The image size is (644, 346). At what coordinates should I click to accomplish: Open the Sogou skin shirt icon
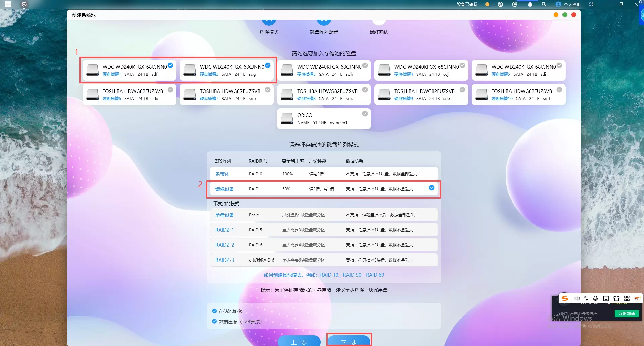pos(616,298)
